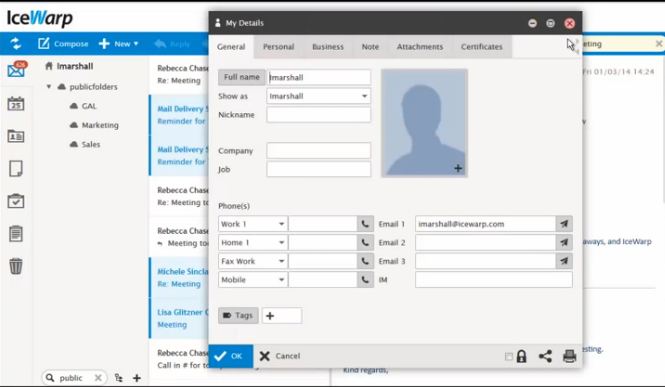665x387 pixels.
Task: Click the Cancel button
Action: pos(280,356)
